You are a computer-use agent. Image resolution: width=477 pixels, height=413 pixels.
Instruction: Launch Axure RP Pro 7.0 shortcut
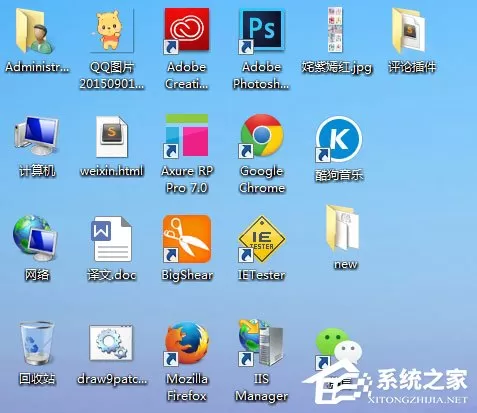(x=186, y=136)
